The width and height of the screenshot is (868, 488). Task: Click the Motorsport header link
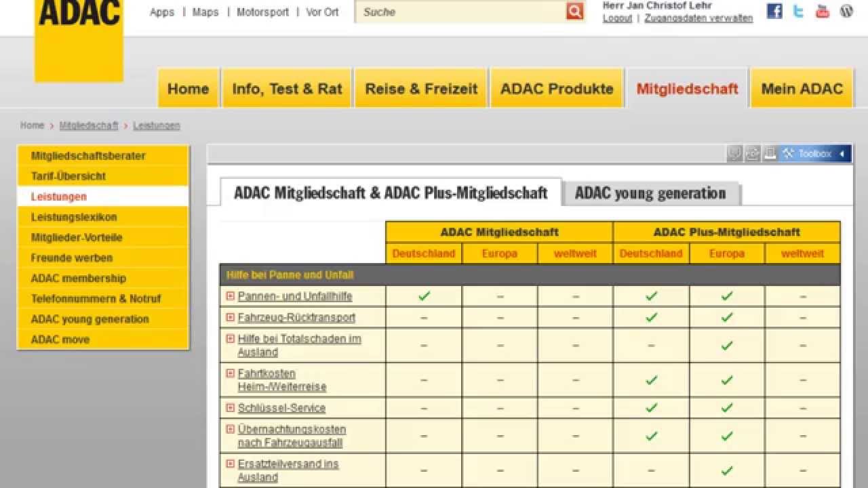[x=262, y=12]
